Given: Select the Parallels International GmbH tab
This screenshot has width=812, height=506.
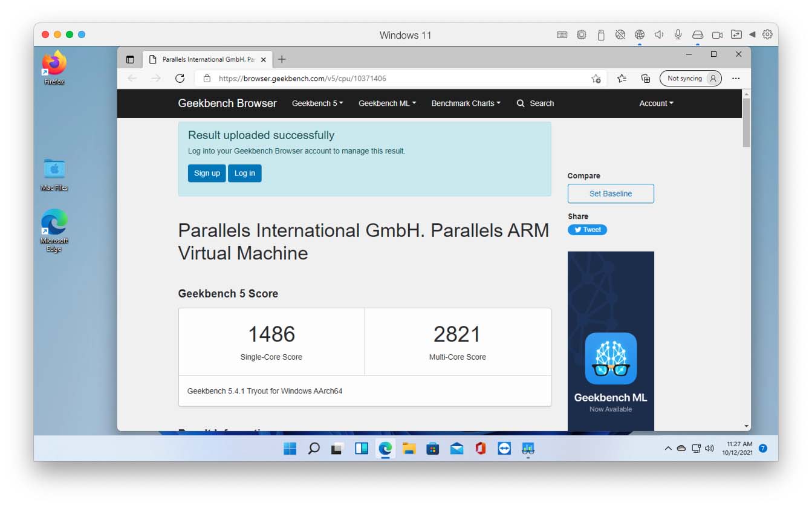Looking at the screenshot, I should click(207, 59).
